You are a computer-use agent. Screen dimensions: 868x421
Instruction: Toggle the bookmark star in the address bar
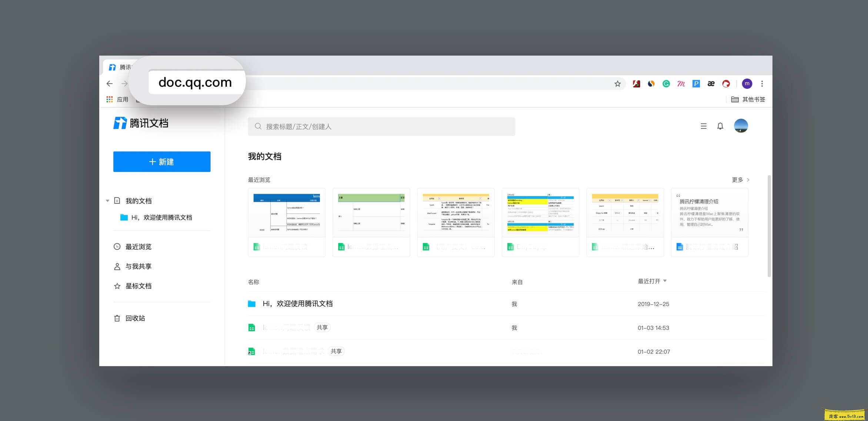pos(617,84)
